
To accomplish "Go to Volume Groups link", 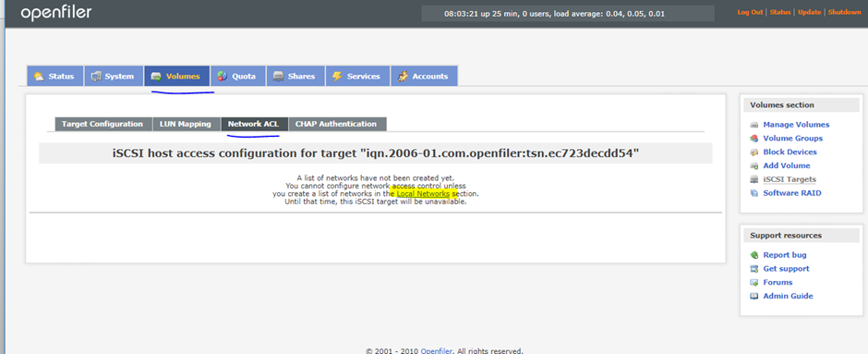I will pos(792,139).
